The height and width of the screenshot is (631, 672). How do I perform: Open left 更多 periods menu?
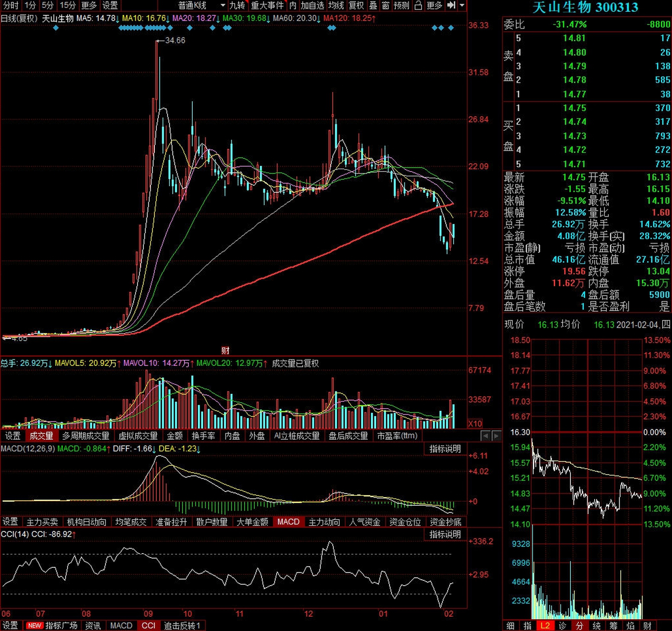[x=89, y=5]
